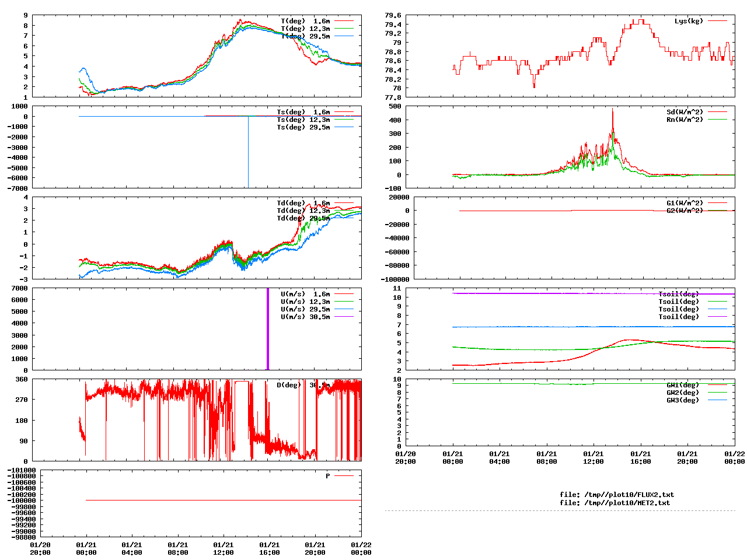Click the 'T(deg) 1.6m' legend label

305,21
